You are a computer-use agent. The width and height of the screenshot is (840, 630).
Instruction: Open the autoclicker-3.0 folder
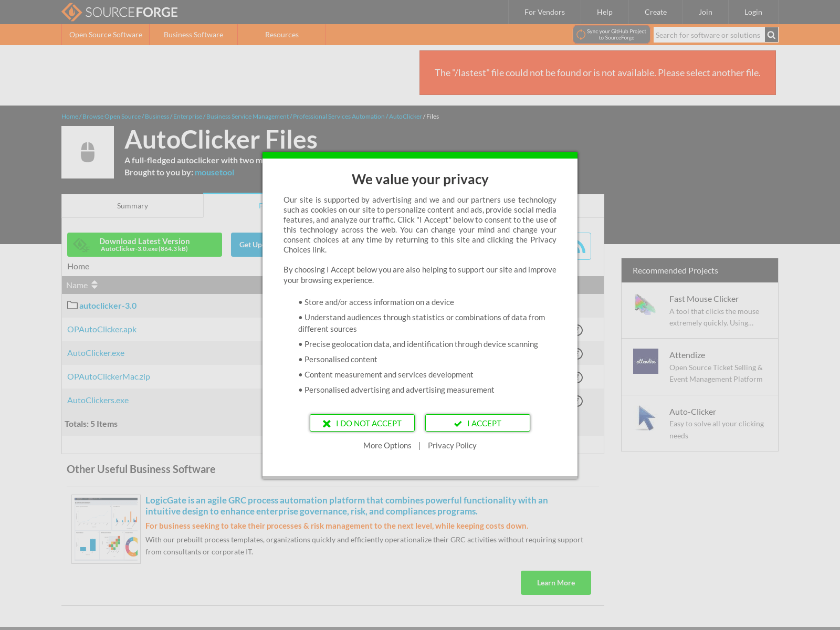[108, 306]
